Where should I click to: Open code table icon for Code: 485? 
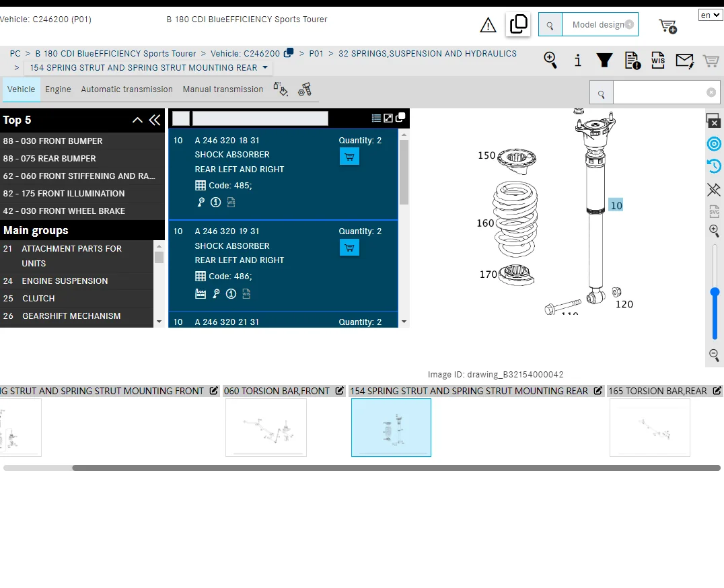tap(201, 186)
